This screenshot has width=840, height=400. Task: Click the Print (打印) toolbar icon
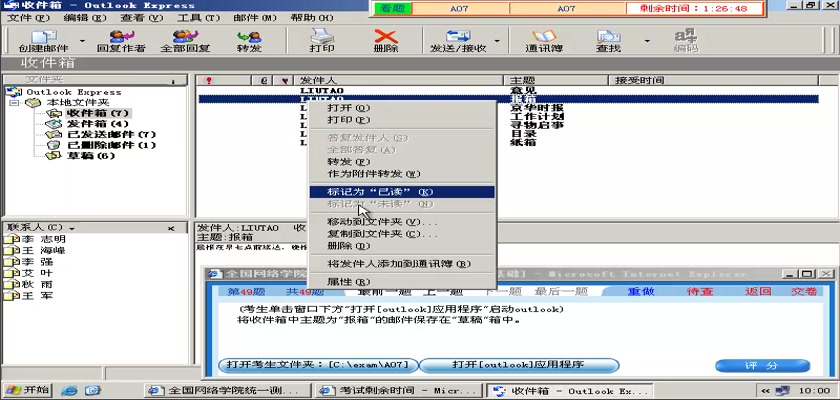[322, 41]
